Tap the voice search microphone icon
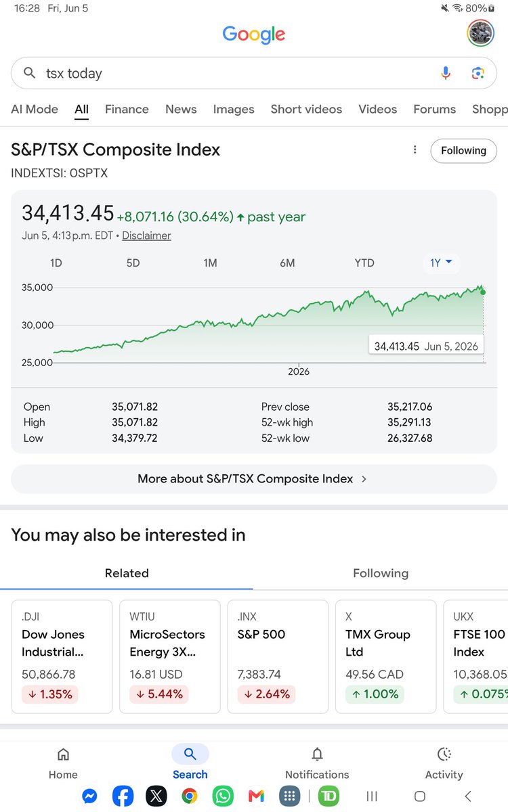Viewport: 508px width, 812px height. coord(445,73)
